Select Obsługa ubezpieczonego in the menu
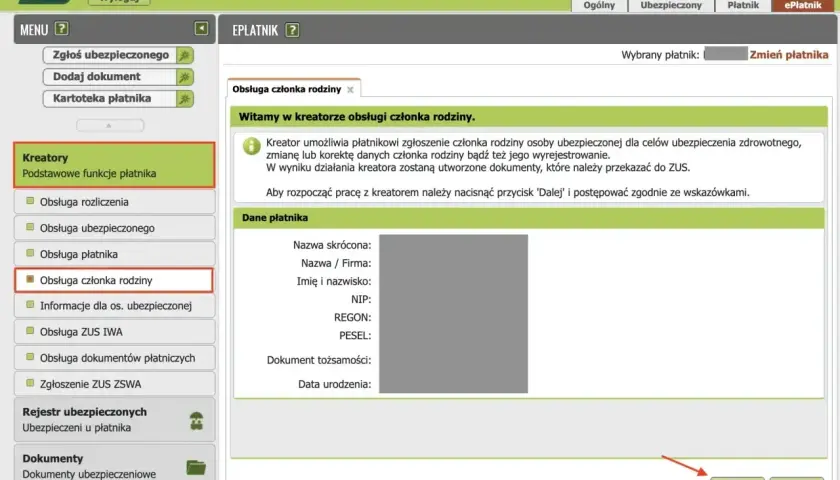This screenshot has width=840, height=480. coord(115,228)
